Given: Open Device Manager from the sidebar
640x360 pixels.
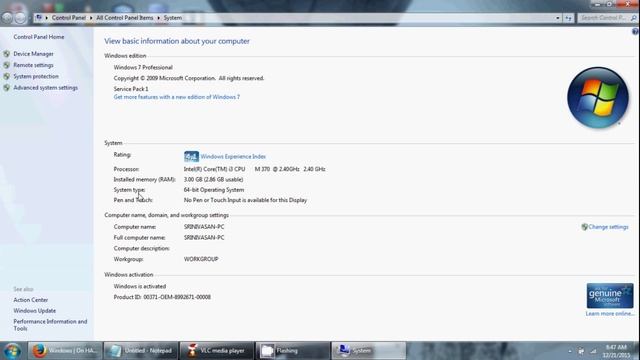Looking at the screenshot, I should point(33,54).
